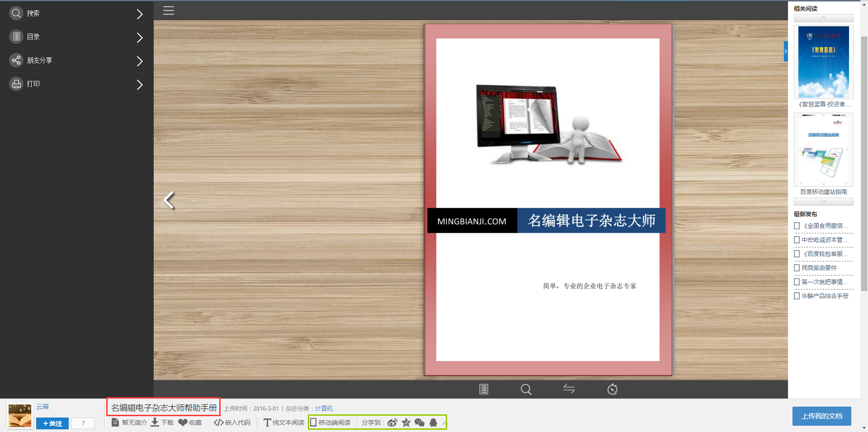The height and width of the screenshot is (432, 868).
Task: Open the 百度移动建站指南 title link
Action: click(x=823, y=192)
